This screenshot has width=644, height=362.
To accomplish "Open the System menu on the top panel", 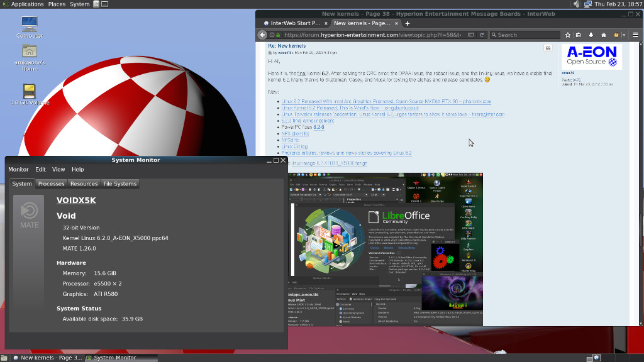I will coord(80,4).
